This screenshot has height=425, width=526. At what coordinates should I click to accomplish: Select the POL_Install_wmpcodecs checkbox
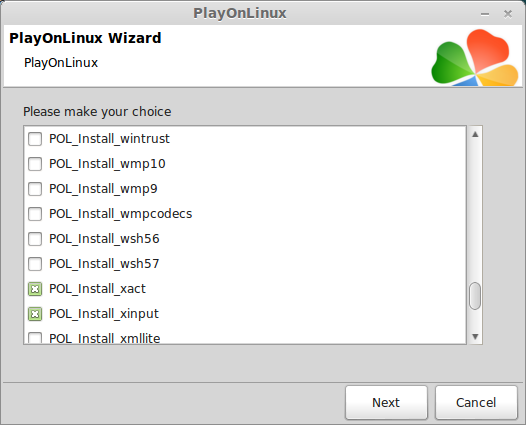(35, 214)
